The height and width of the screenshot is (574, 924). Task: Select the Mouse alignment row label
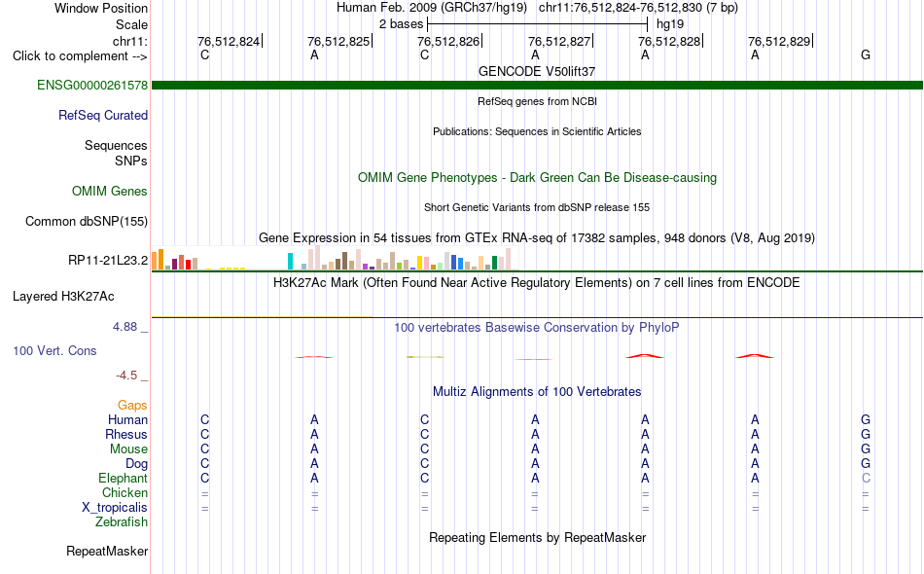coord(128,449)
